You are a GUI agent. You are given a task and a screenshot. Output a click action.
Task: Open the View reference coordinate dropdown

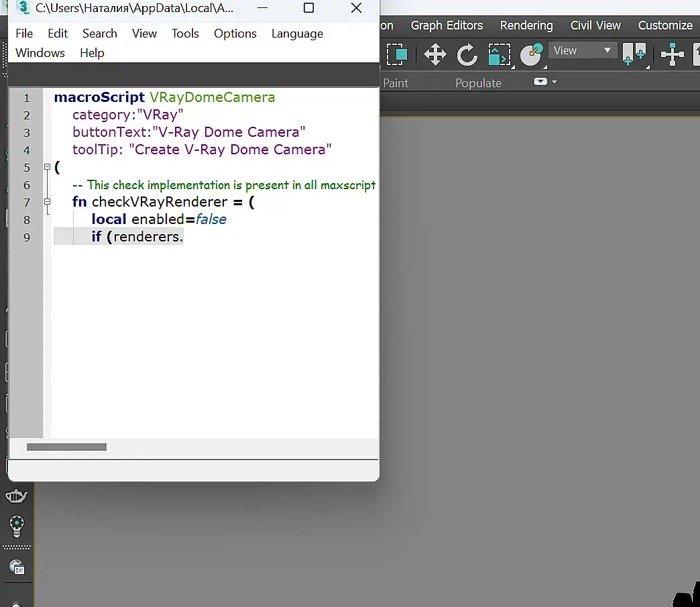582,50
